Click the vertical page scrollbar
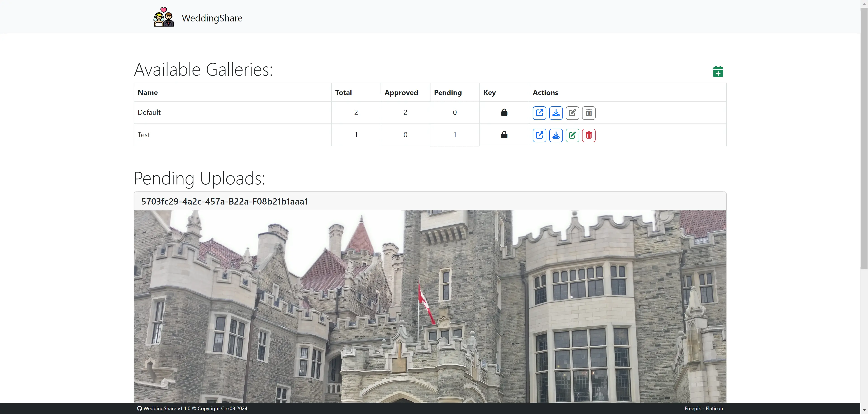868x414 pixels. click(864, 138)
